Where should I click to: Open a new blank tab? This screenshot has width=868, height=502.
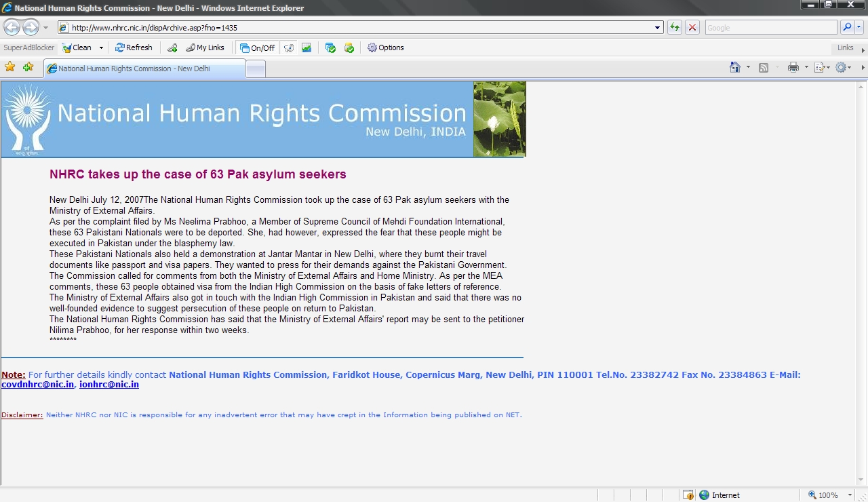click(x=255, y=69)
